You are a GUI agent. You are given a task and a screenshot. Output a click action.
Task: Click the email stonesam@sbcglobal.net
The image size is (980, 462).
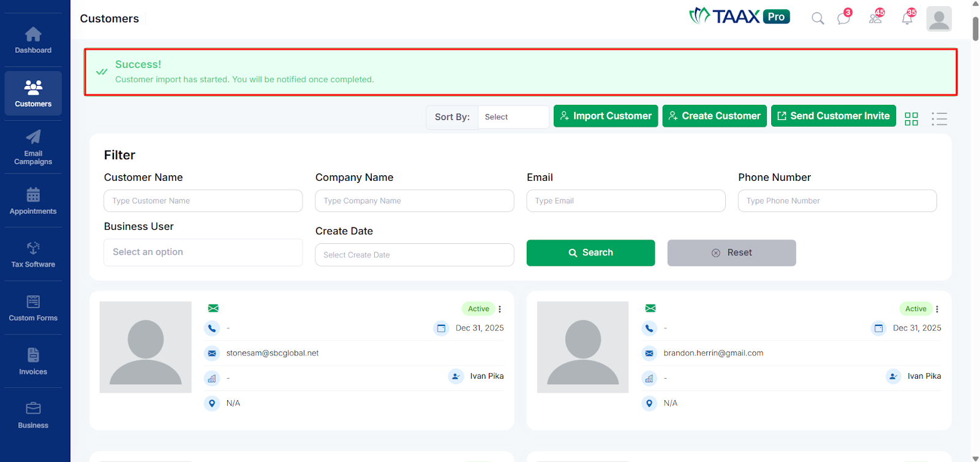(x=273, y=353)
